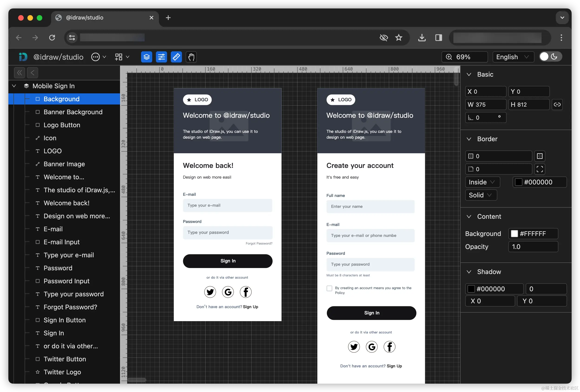Toggle browser side panel icon

(x=438, y=38)
